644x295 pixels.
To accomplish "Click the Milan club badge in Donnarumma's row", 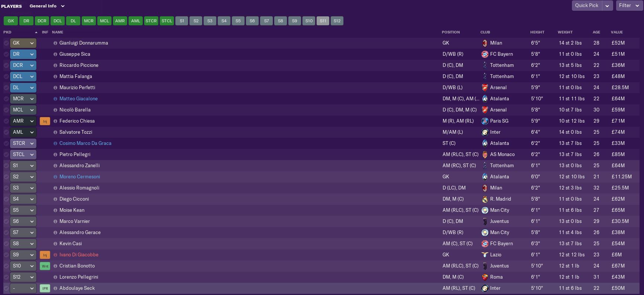I will pyautogui.click(x=485, y=43).
